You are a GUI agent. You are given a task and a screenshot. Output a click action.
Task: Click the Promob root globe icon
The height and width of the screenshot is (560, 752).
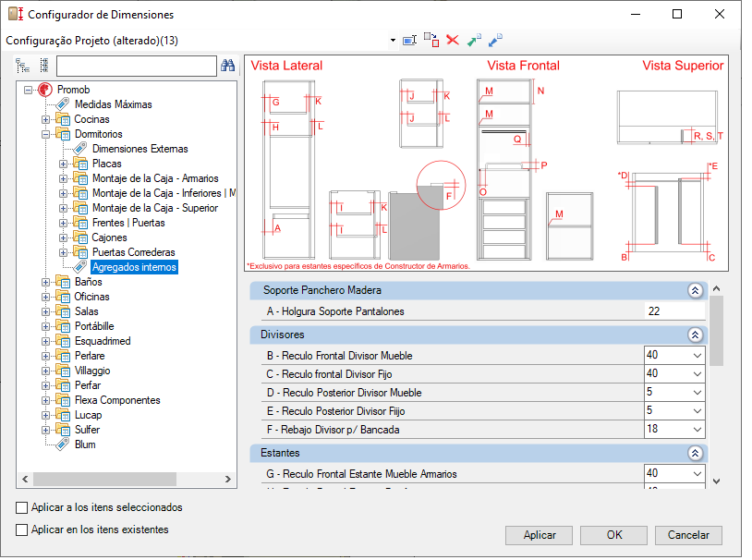[x=45, y=90]
